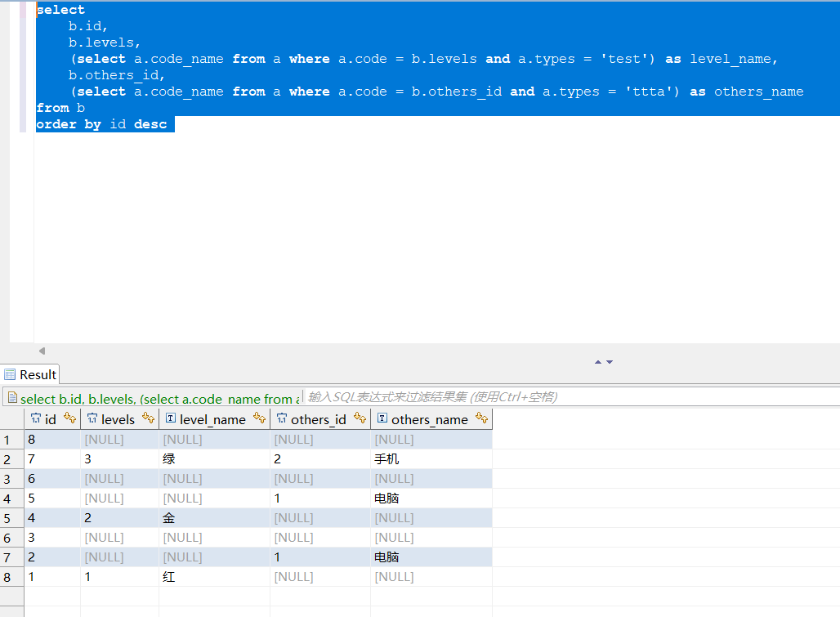Click the Result tab grid icon
Viewport: 840px width, 617px height.
[x=10, y=374]
